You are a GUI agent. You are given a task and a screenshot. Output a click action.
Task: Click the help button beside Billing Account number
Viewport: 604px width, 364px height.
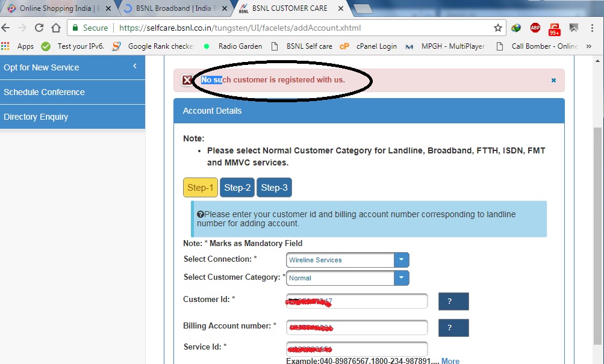tap(453, 328)
